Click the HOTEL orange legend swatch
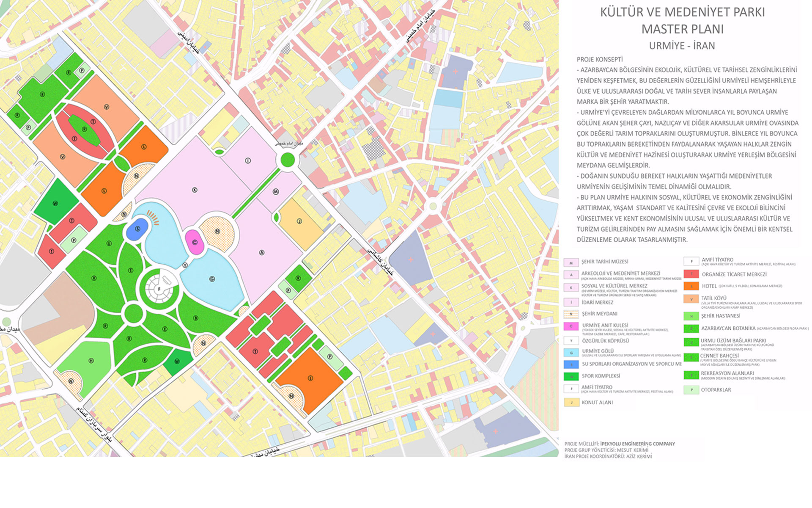The height and width of the screenshot is (508, 812). 691,286
